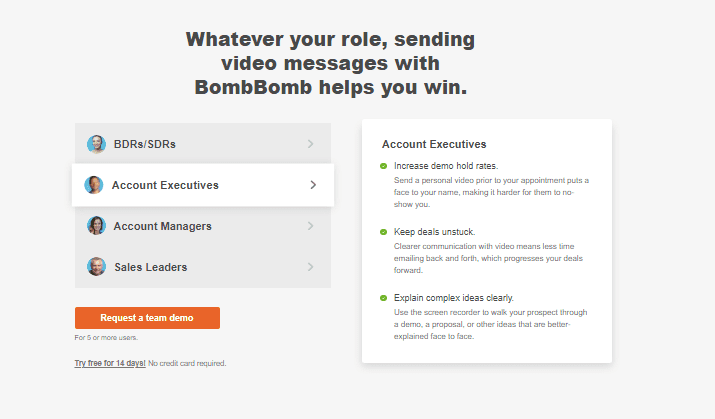Screen dimensions: 715x419
Task: Click green bullet beside Keep deals unstuck
Action: pyautogui.click(x=383, y=232)
